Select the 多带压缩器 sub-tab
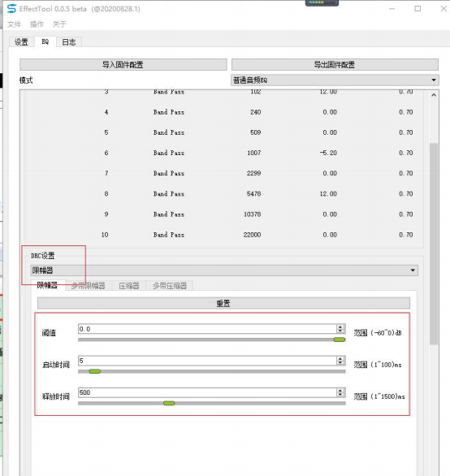Screen dimensions: 450x476 tap(170, 286)
